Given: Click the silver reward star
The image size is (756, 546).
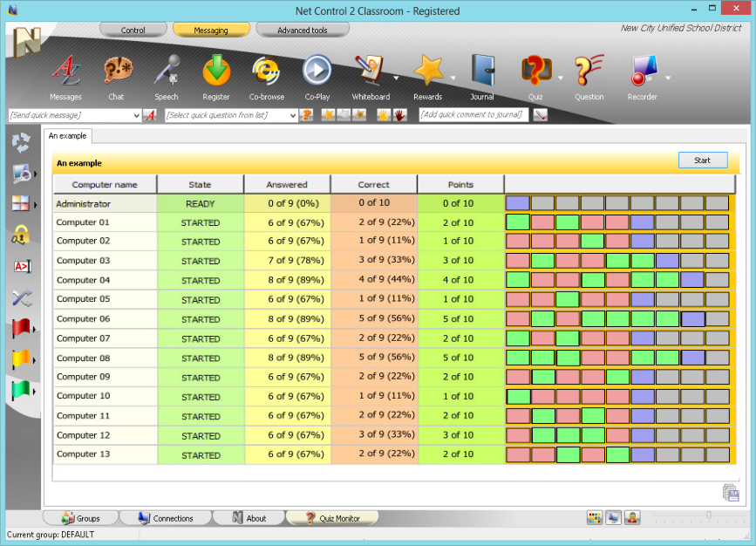Looking at the screenshot, I should (344, 115).
